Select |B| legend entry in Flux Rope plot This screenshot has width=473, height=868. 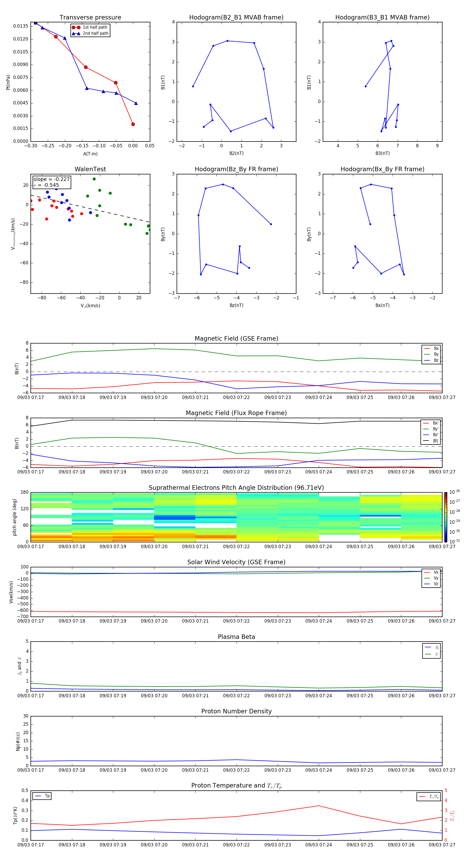point(431,441)
